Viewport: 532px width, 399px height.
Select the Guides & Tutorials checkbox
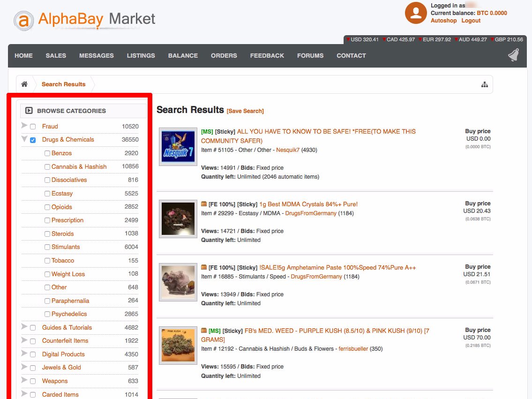coord(33,328)
